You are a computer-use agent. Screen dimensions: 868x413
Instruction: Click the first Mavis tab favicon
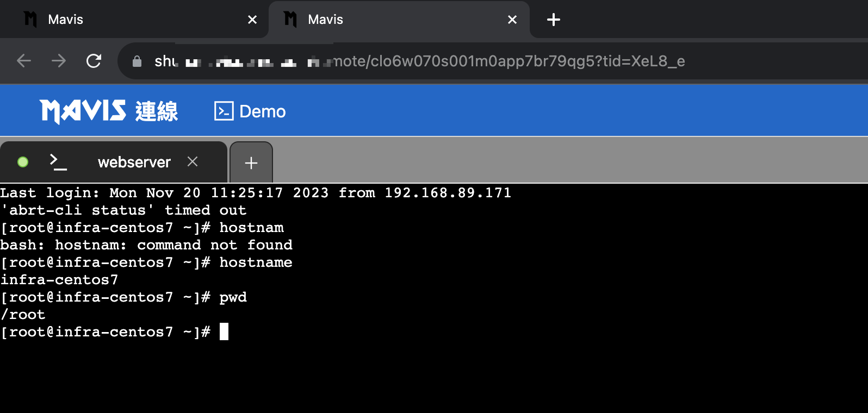[30, 20]
